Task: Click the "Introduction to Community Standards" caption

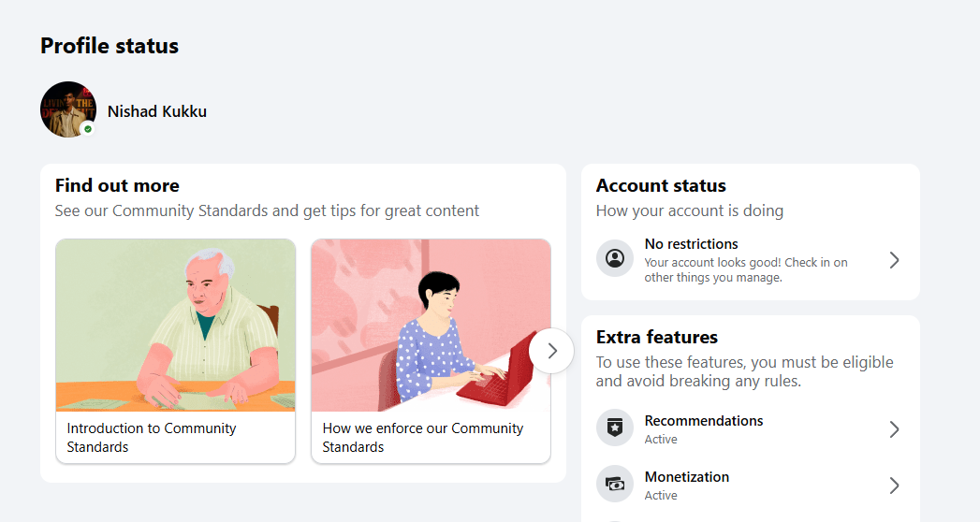Action: (x=152, y=438)
